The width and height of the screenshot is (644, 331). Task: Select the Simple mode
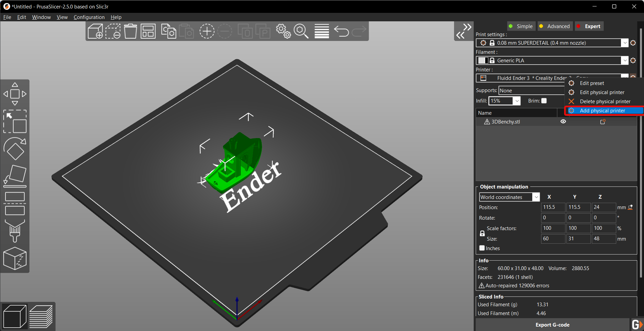click(521, 26)
